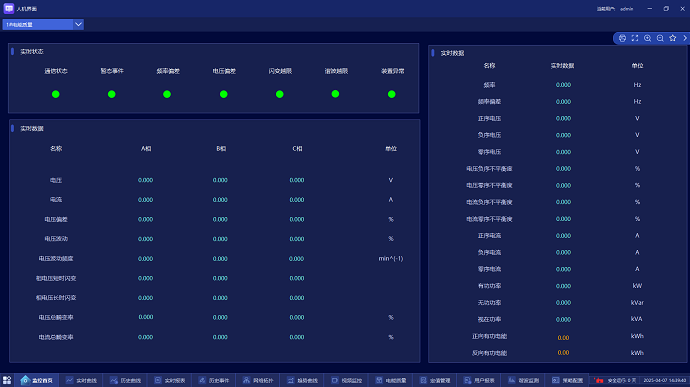
Task: Click the first round reset icon in top-right toolbar
Action: (622, 38)
